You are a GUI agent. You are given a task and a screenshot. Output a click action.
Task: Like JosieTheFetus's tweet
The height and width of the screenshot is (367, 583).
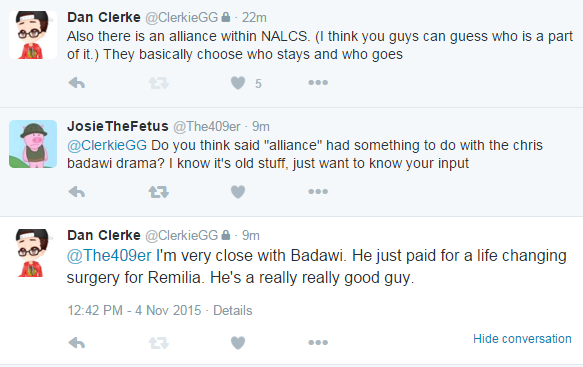point(238,192)
